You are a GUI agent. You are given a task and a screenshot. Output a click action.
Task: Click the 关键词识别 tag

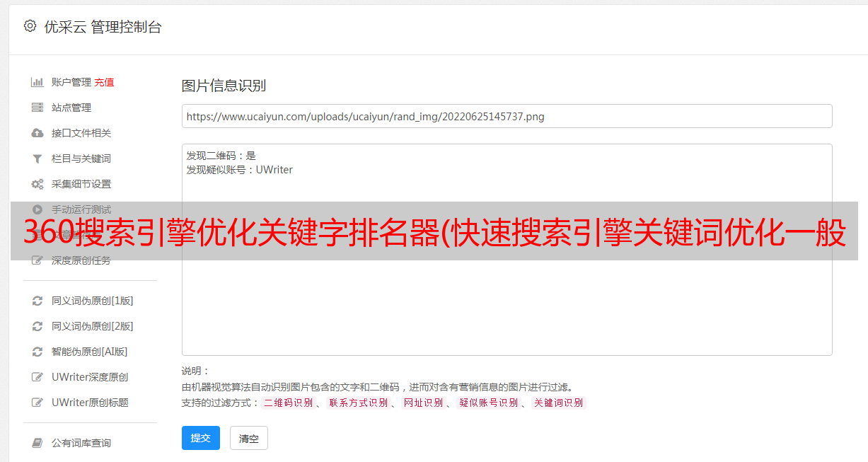point(559,403)
